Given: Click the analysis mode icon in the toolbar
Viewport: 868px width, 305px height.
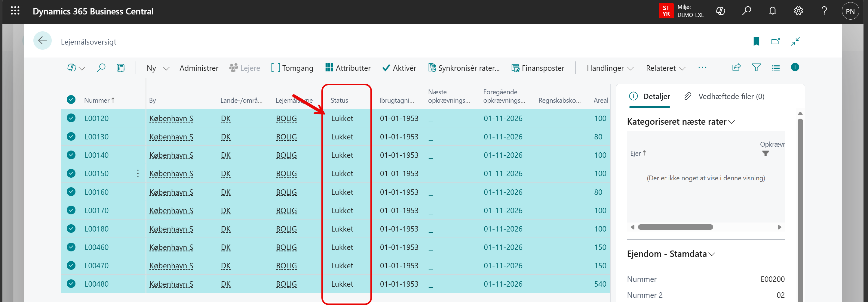Looking at the screenshot, I should click(121, 68).
